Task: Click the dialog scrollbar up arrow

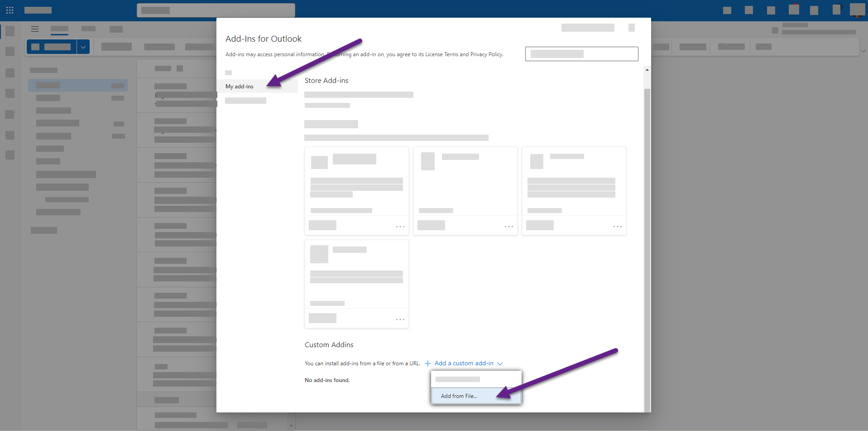Action: 647,70
